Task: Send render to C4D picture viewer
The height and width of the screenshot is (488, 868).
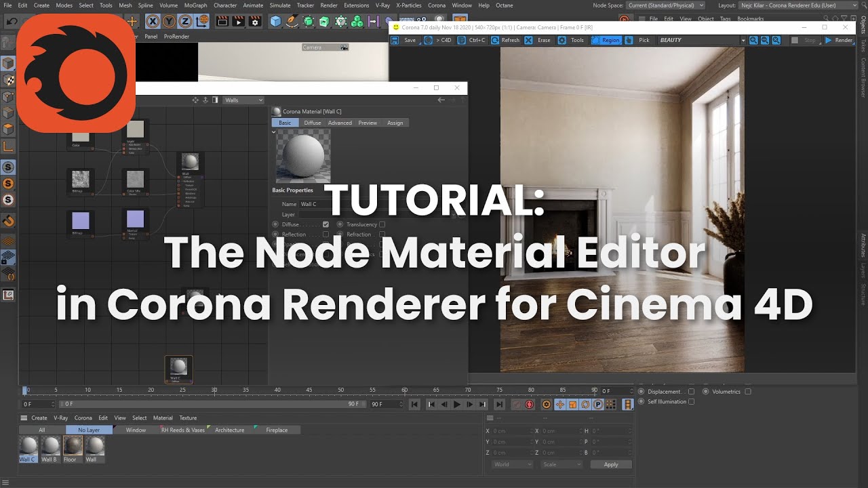Action: point(438,40)
